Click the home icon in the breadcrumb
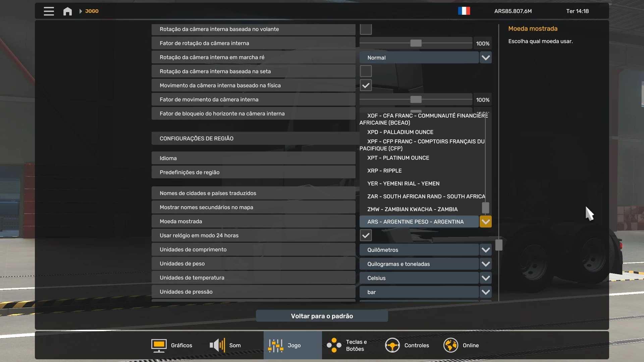The width and height of the screenshot is (644, 362). (x=67, y=11)
